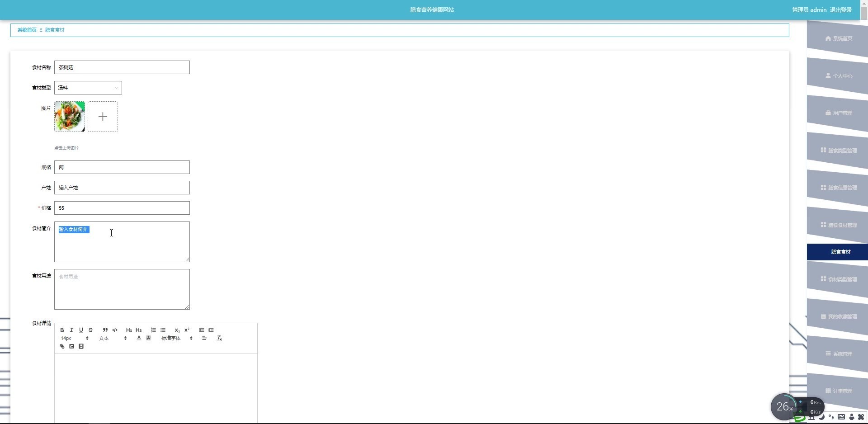Insert a video into the editor
The image size is (868, 424).
coord(81,346)
